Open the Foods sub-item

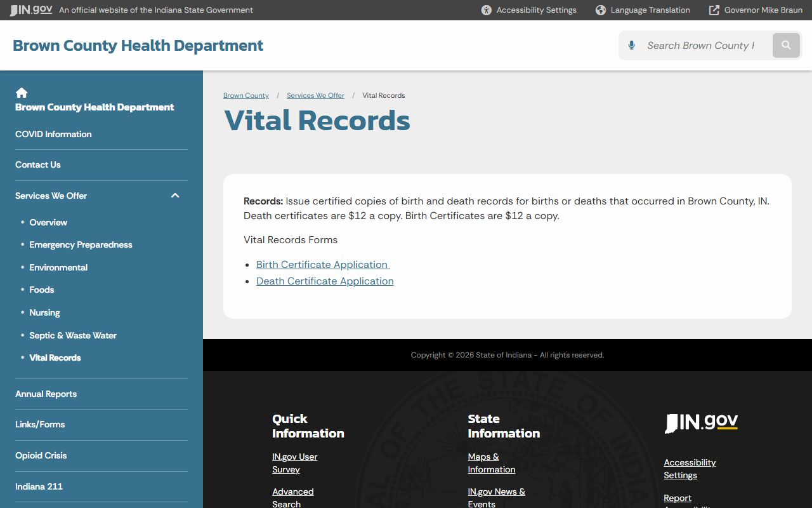[42, 290]
